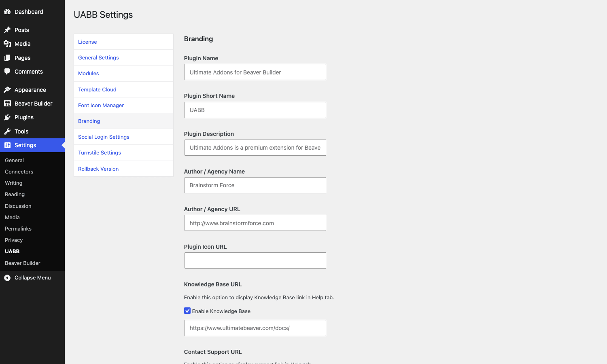Focus the Plugin Short Name field
Viewport: 607px width, 364px height.
(x=255, y=110)
